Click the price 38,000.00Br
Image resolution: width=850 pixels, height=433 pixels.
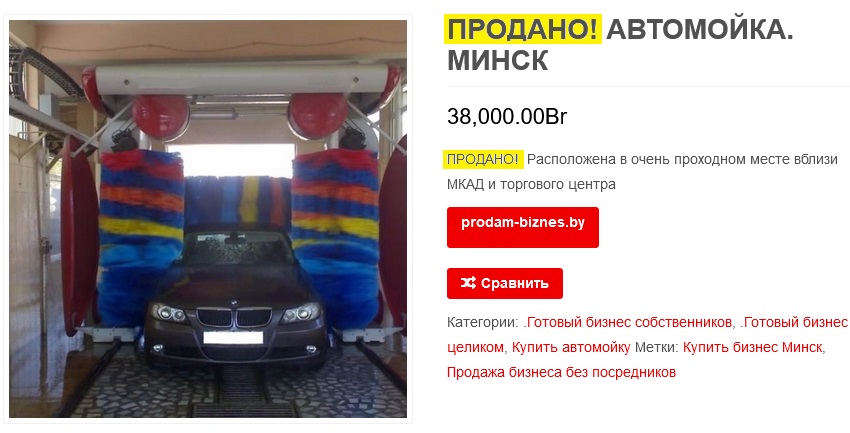tap(507, 117)
